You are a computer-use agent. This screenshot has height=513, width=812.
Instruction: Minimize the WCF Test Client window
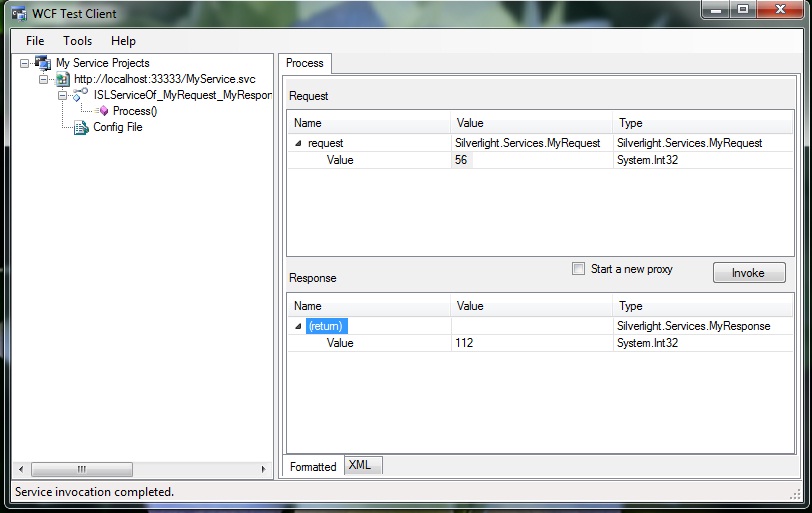[x=716, y=10]
